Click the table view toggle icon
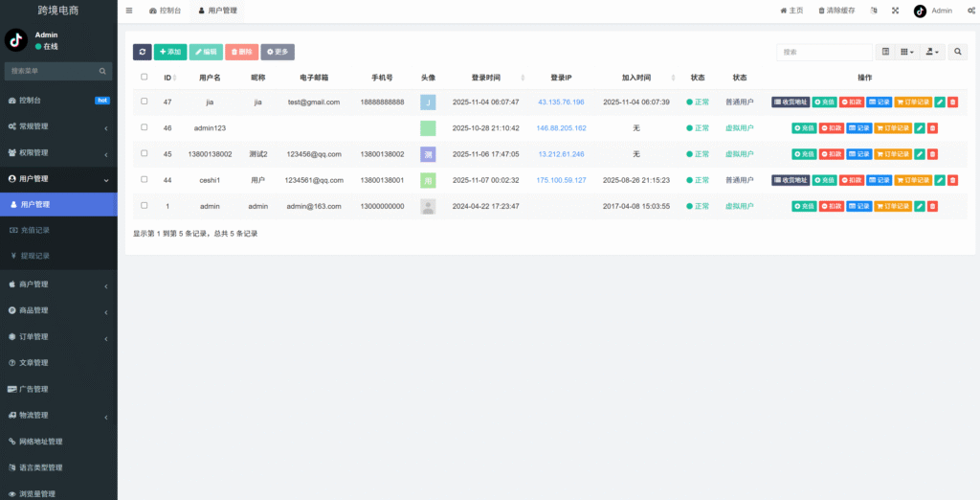The height and width of the screenshot is (500, 980). (x=885, y=52)
